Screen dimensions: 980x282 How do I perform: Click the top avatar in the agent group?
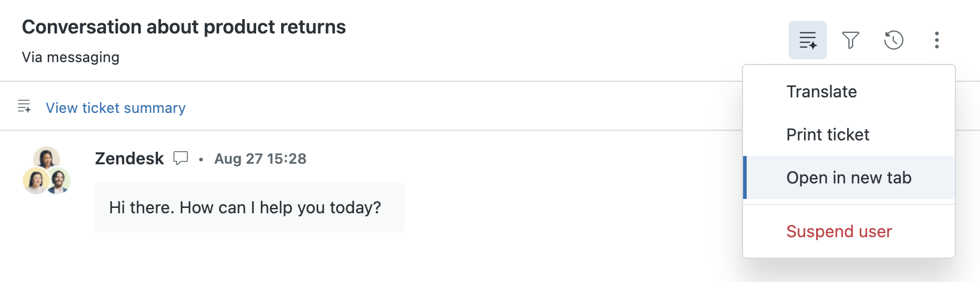[x=46, y=158]
